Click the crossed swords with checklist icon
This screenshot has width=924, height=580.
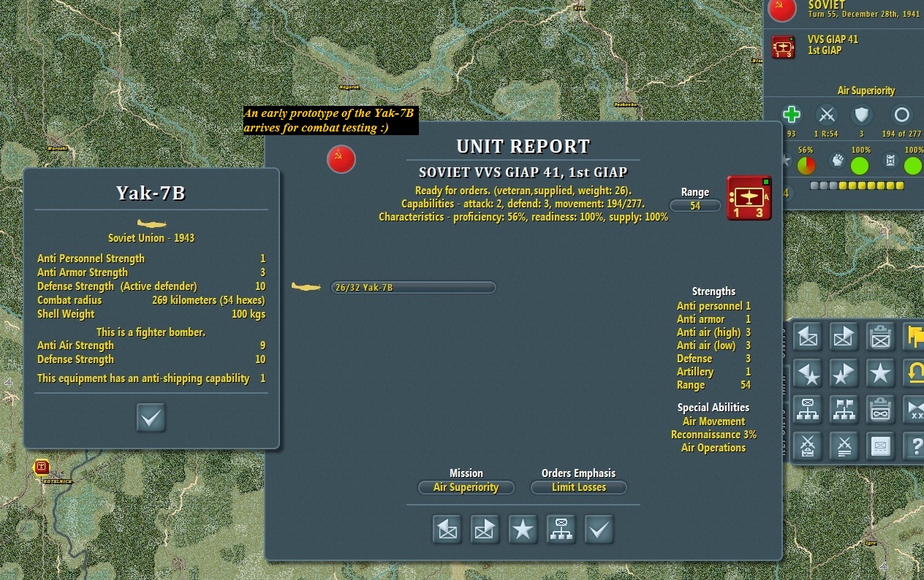click(x=807, y=445)
